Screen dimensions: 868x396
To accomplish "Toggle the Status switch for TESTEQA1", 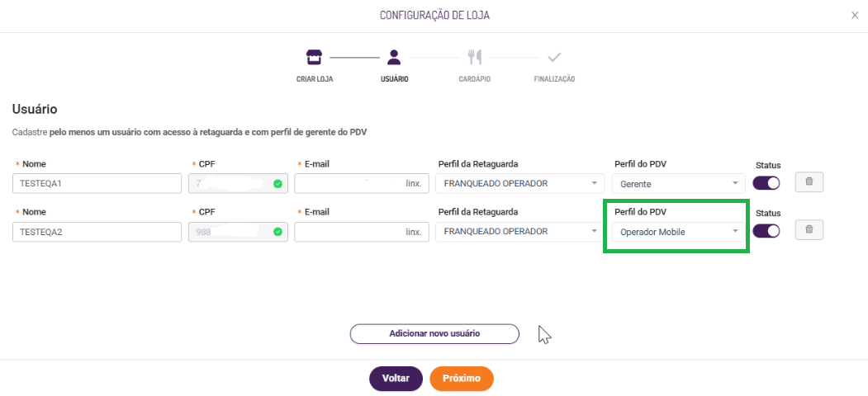I will click(x=766, y=182).
